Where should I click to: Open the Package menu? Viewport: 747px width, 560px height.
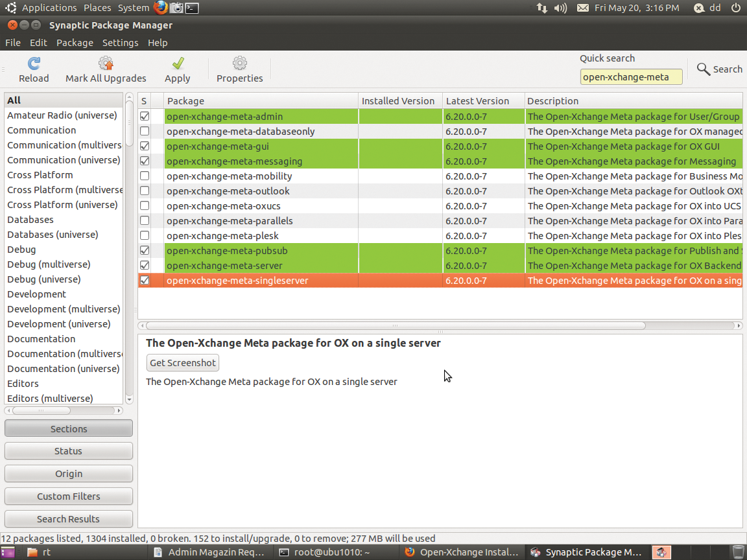click(x=75, y=43)
